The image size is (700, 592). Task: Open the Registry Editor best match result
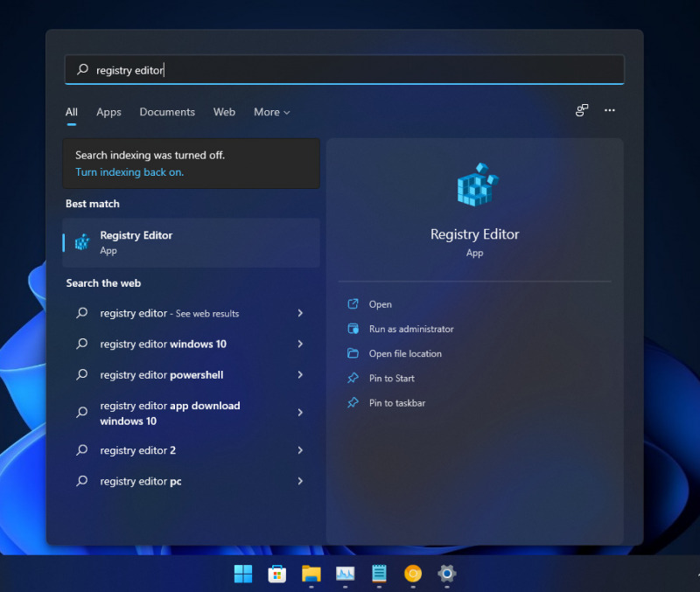pyautogui.click(x=191, y=243)
